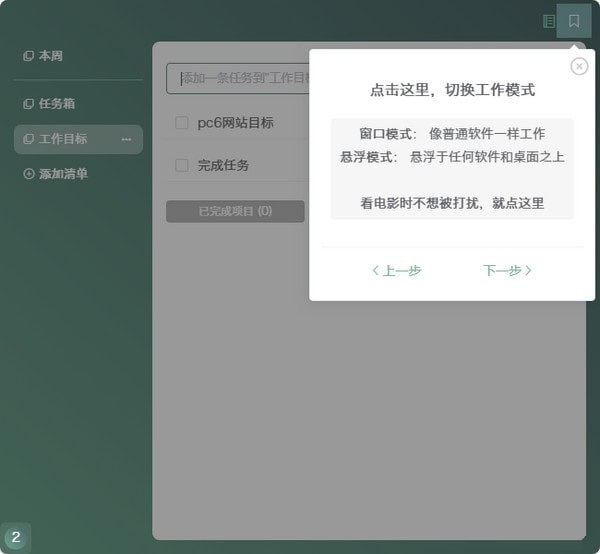Go to next step 下一步
The image size is (600, 554).
pos(507,270)
